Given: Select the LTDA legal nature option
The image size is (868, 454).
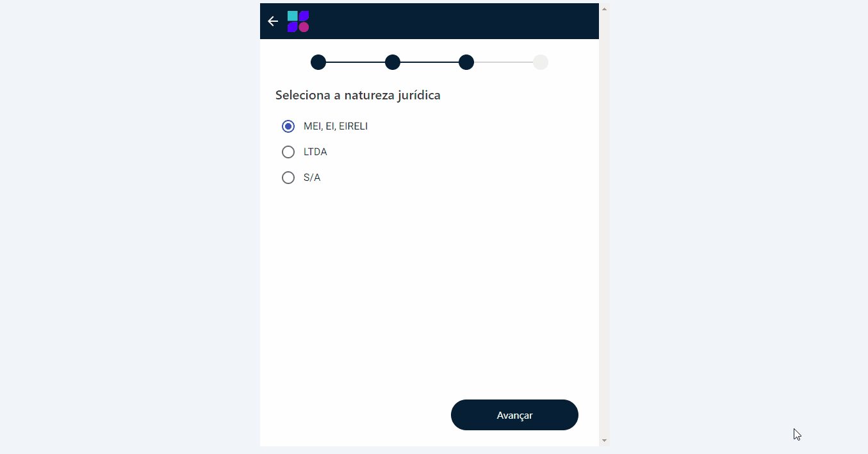Looking at the screenshot, I should click(288, 151).
